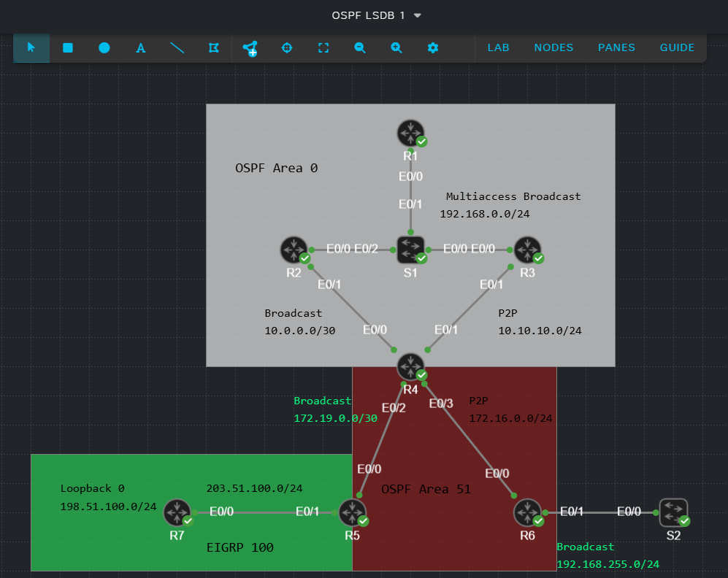Click the S2 switch node

tap(673, 512)
